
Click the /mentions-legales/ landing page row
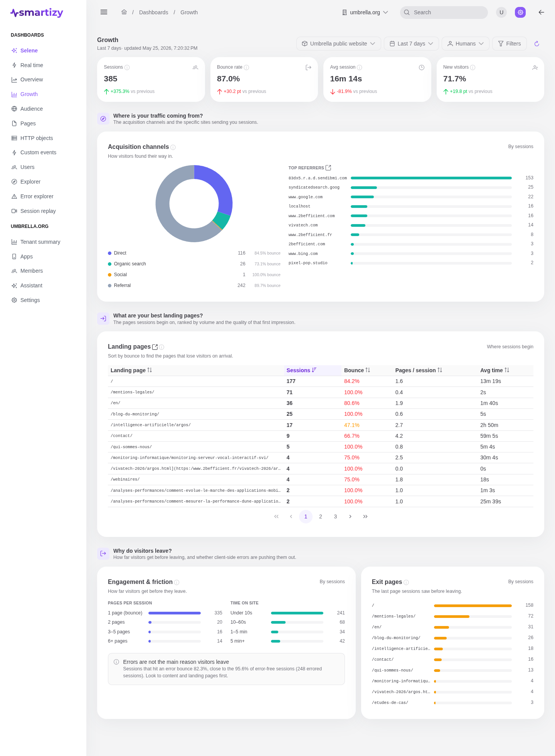point(321,392)
